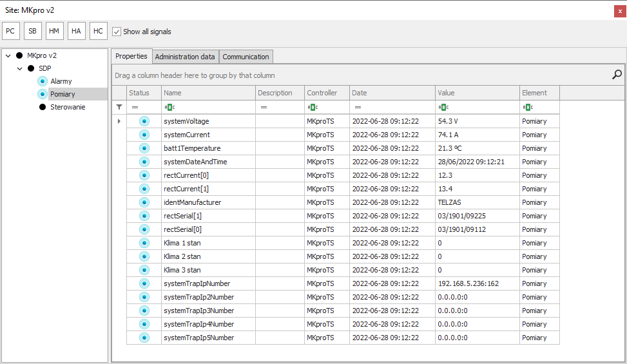Click the TELZAS value cell

(477, 202)
